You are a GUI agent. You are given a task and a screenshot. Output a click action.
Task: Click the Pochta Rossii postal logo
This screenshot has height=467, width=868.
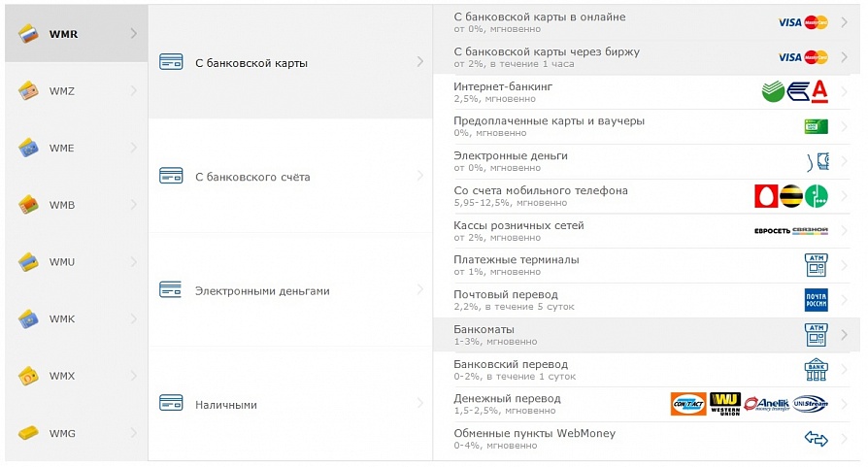(x=816, y=300)
